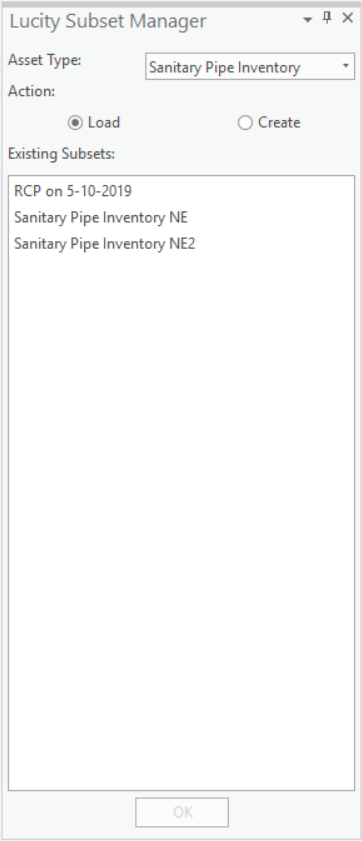362x841 pixels.
Task: Click the Lucity Subset Manager title
Action: pyautogui.click(x=108, y=21)
